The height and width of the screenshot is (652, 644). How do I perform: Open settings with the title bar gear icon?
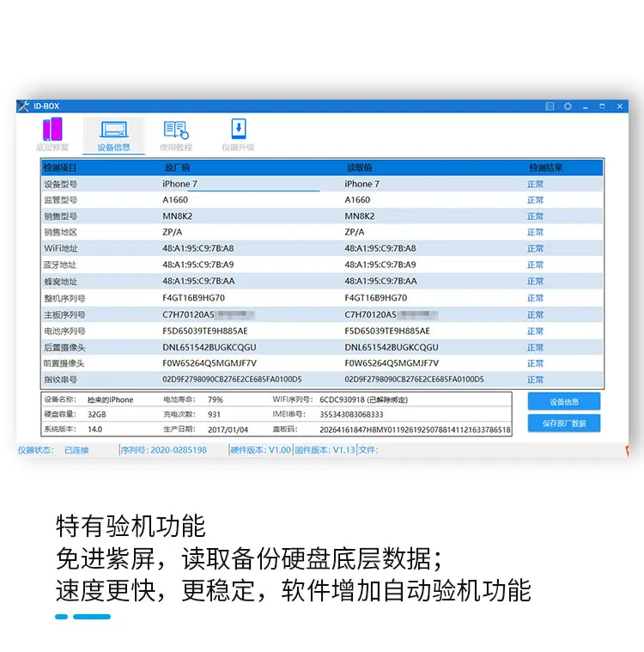pos(568,107)
